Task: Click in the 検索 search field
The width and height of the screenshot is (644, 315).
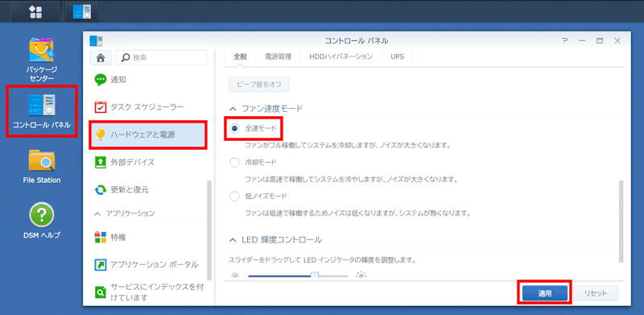Action: click(x=162, y=58)
